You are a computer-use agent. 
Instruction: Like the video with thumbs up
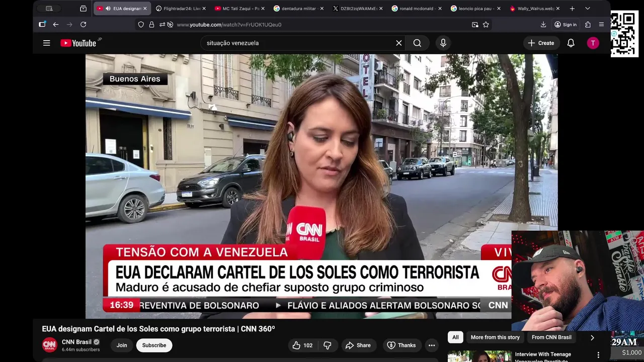point(302,345)
